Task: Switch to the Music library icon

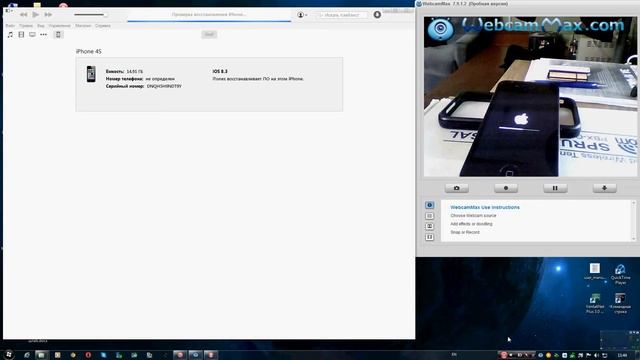Action: coord(10,35)
